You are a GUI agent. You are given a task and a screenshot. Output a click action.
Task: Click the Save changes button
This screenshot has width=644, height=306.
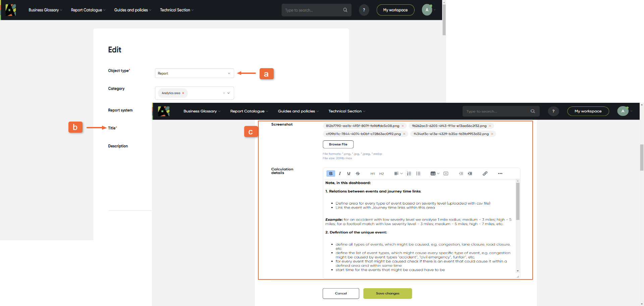387,293
